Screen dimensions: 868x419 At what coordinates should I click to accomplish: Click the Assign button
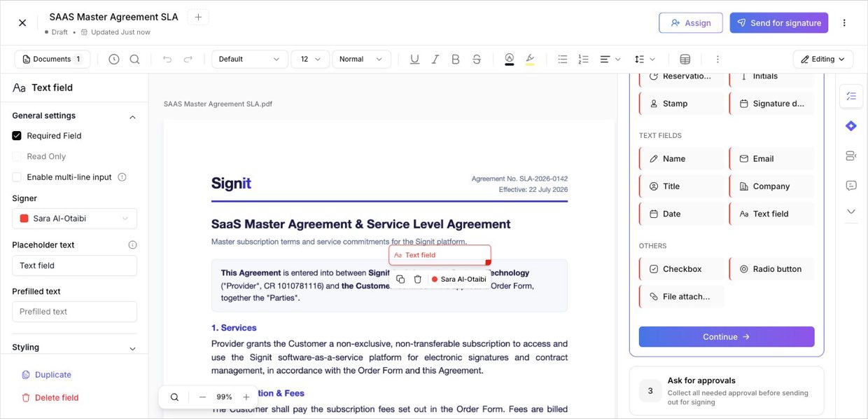691,22
